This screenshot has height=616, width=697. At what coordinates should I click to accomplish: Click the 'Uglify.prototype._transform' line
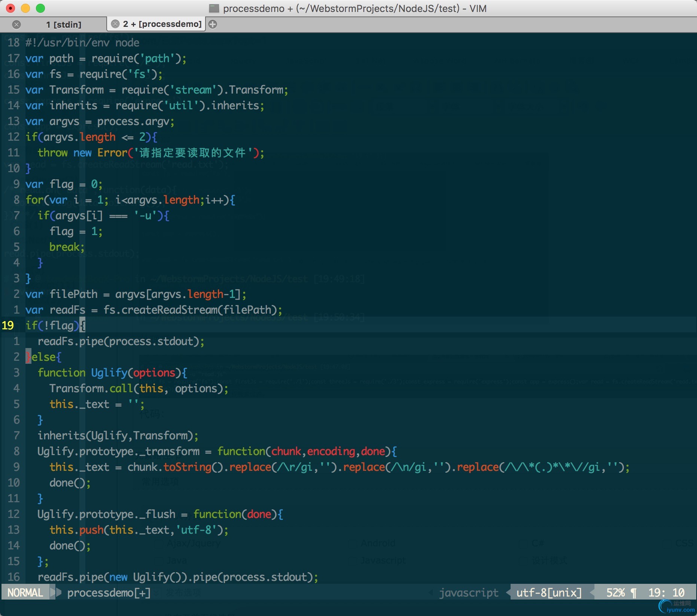coord(217,451)
